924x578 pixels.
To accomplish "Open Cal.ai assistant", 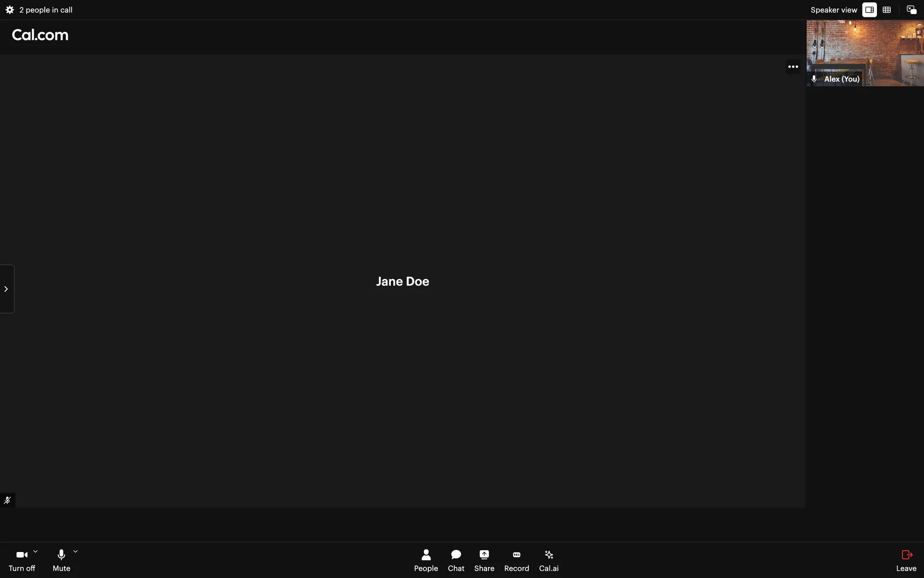I will pyautogui.click(x=549, y=561).
